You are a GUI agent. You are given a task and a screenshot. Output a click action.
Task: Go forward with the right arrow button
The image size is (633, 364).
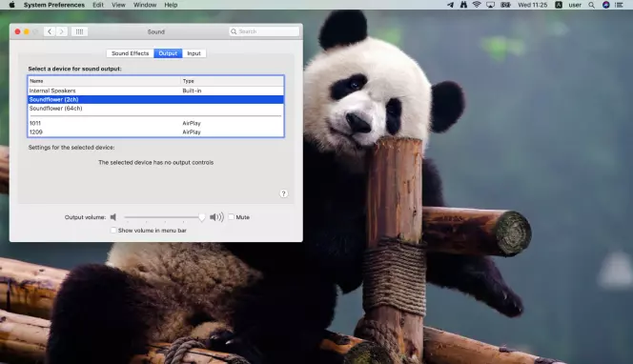(61, 31)
